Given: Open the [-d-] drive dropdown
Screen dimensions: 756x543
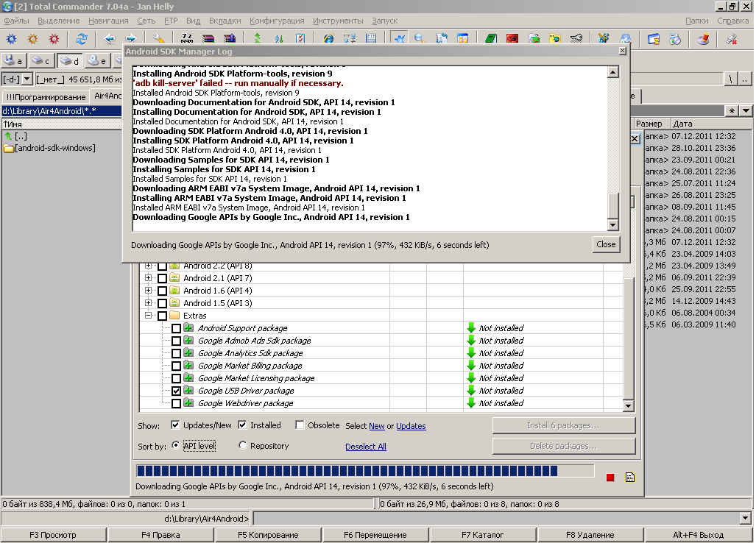Looking at the screenshot, I should pyautogui.click(x=27, y=79).
